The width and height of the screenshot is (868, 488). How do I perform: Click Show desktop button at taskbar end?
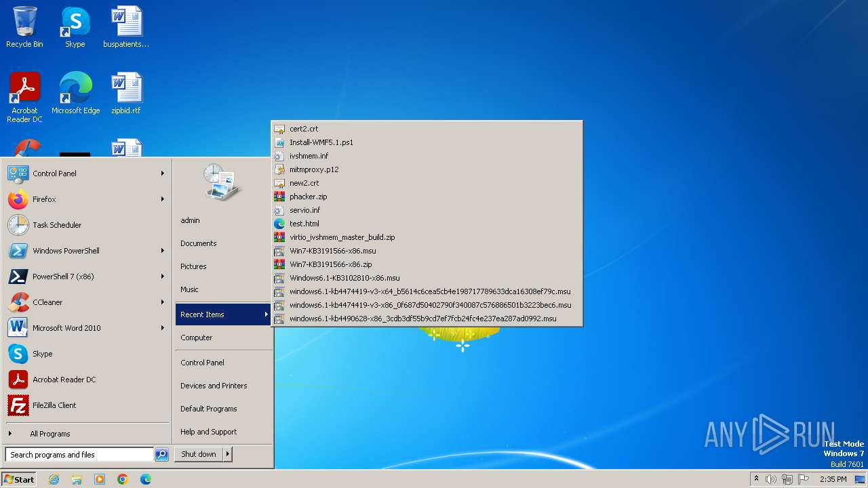(x=861, y=479)
